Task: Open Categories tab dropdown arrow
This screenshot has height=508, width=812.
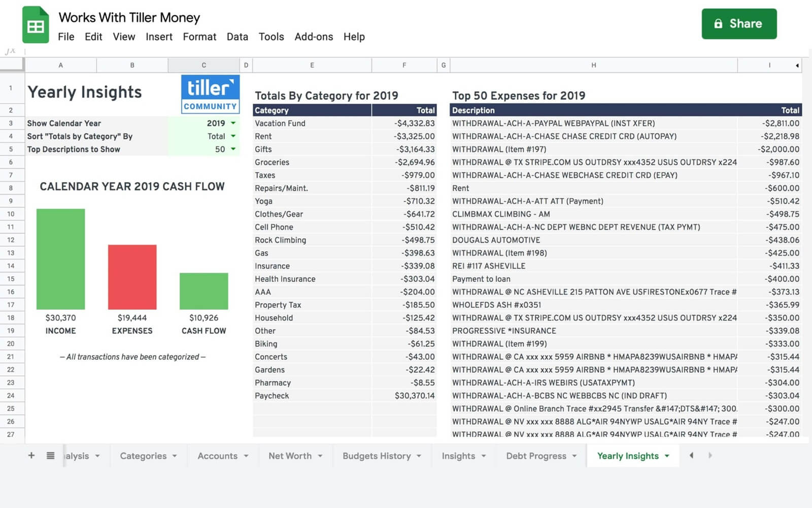Action: click(175, 456)
